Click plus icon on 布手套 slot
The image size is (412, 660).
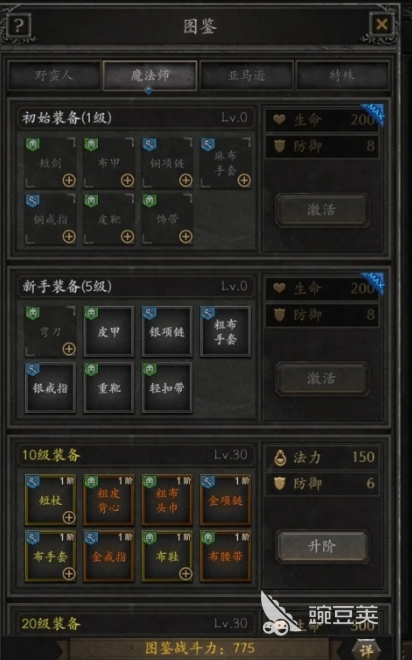pyautogui.click(x=69, y=573)
